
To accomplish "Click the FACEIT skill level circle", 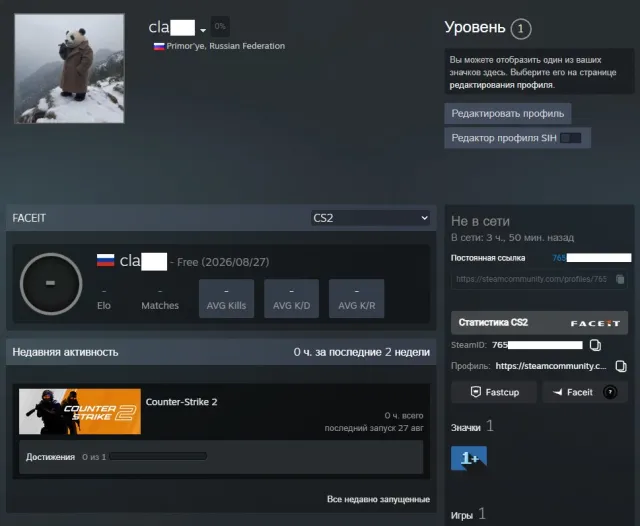I will pos(51,284).
